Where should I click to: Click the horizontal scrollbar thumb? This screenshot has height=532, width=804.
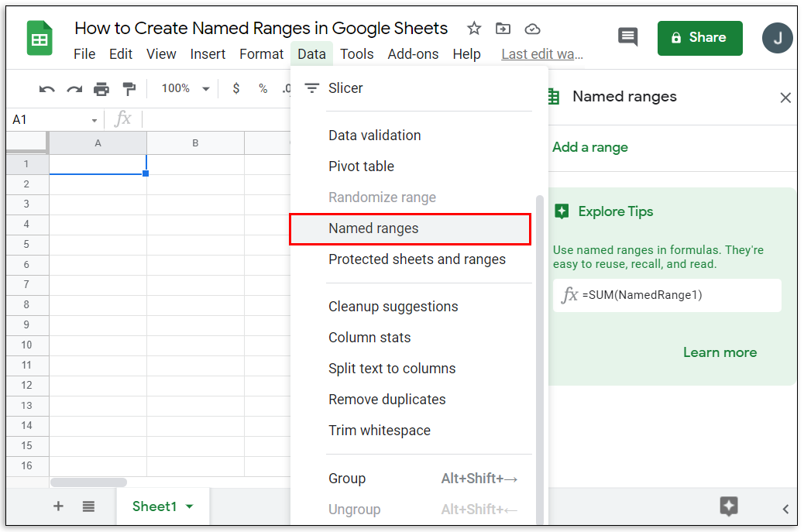[88, 482]
